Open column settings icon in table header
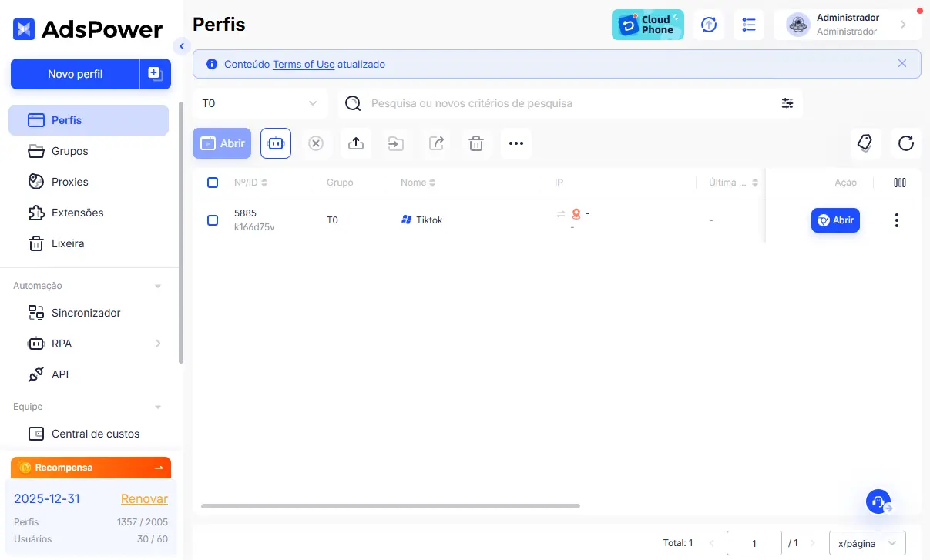This screenshot has height=560, width=930. (x=899, y=183)
